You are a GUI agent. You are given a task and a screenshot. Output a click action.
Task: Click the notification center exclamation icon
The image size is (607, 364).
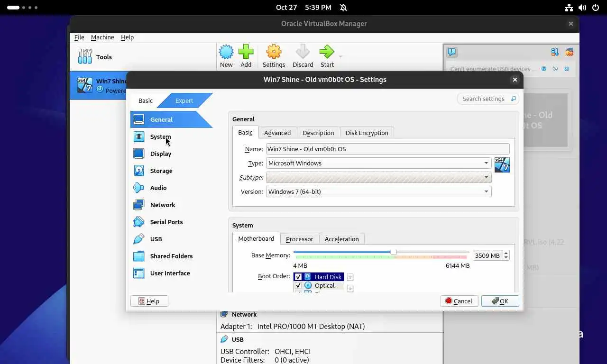point(452,52)
